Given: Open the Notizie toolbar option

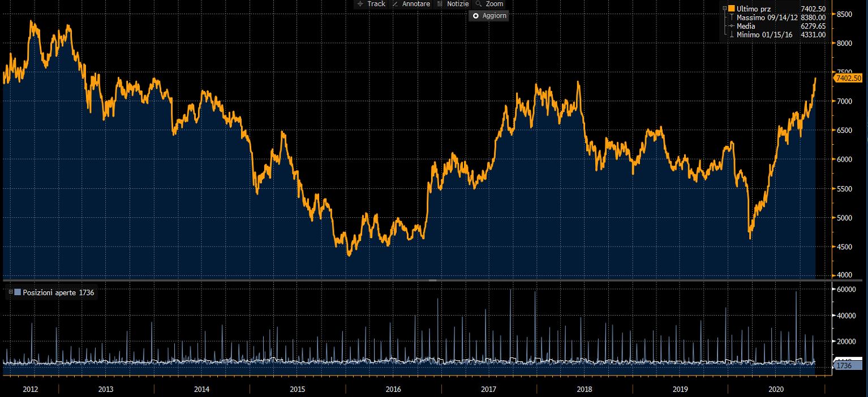Looking at the screenshot, I should (x=458, y=4).
